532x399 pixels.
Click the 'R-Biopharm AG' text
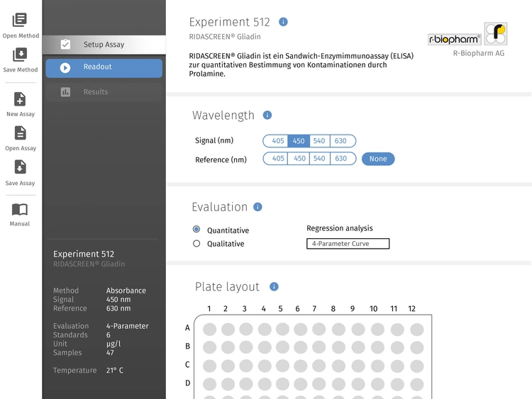pyautogui.click(x=479, y=53)
